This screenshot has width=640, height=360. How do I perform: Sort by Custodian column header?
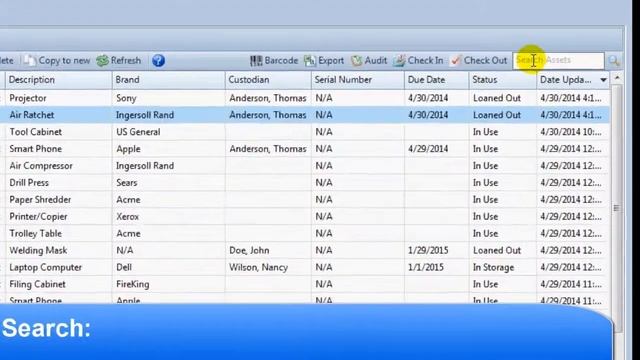click(x=268, y=80)
